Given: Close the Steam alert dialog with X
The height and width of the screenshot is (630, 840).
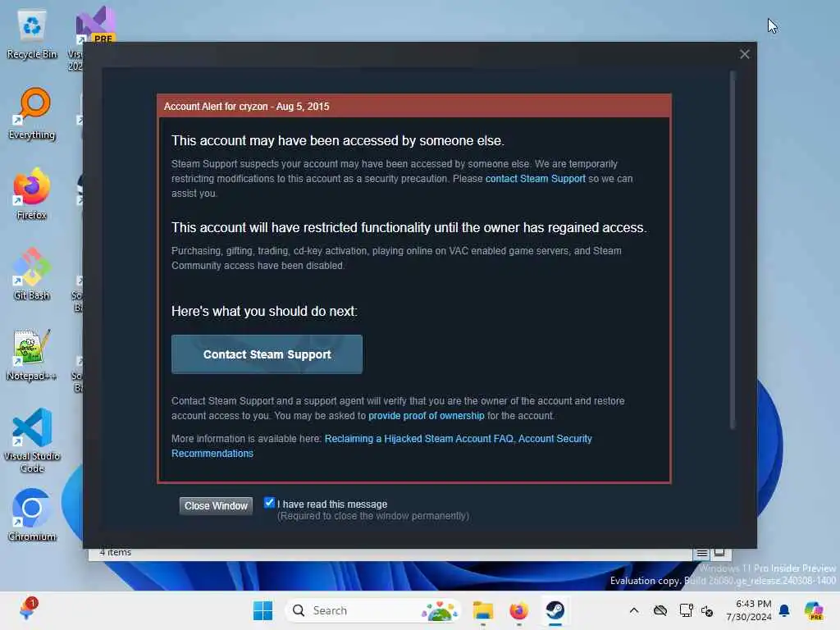Looking at the screenshot, I should 744,54.
